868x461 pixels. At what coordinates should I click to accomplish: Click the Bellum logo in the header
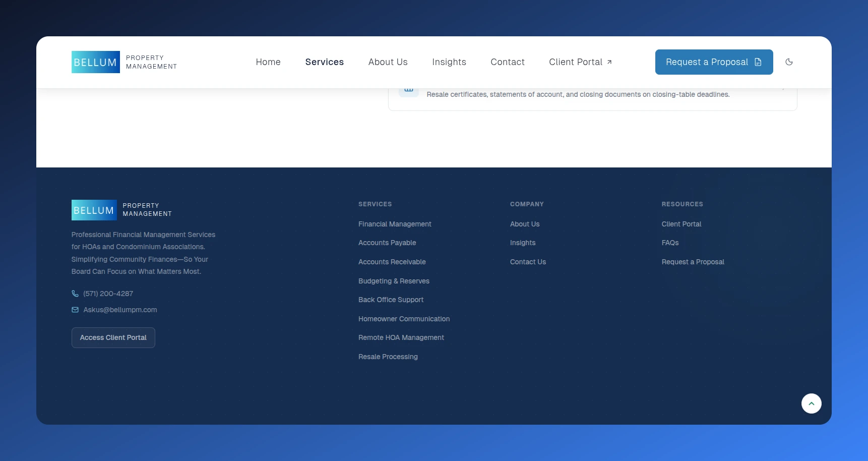tap(124, 62)
